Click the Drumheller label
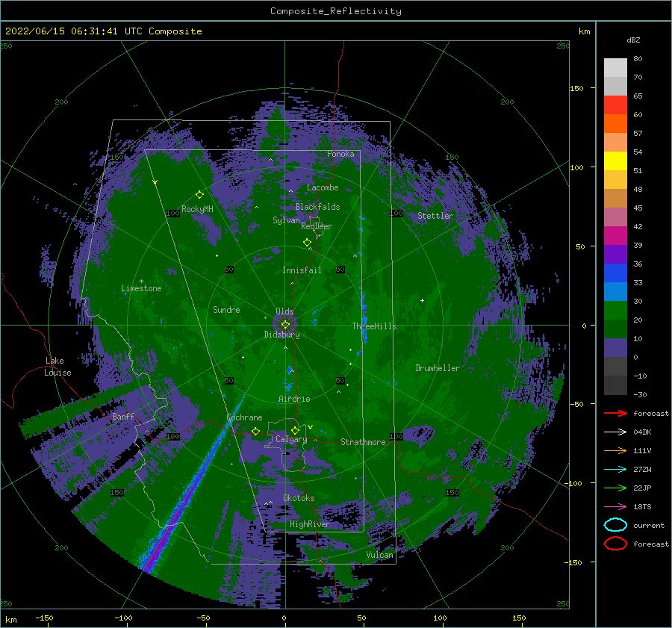The width and height of the screenshot is (672, 628). [438, 368]
